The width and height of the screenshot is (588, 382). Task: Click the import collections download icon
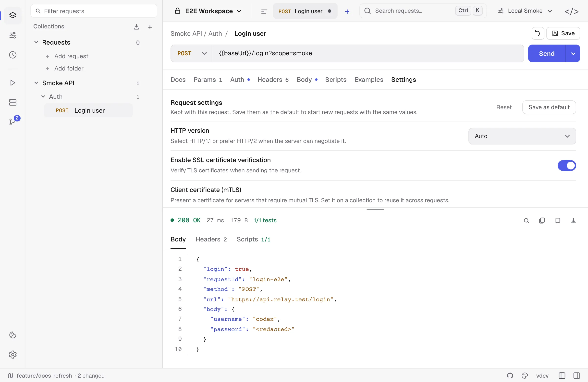click(x=136, y=27)
